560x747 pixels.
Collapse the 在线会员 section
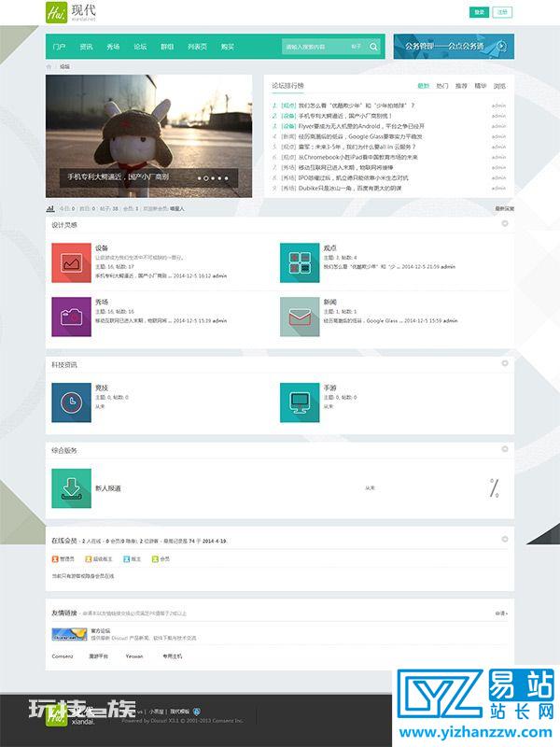click(x=505, y=540)
